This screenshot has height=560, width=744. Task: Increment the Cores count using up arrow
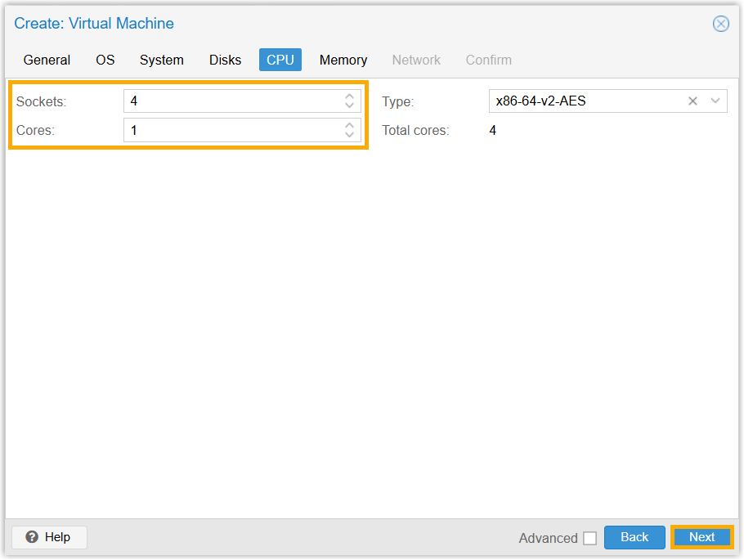pyautogui.click(x=349, y=125)
